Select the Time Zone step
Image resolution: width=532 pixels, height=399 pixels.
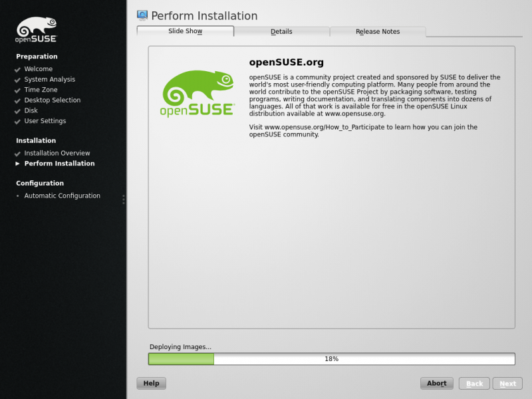click(41, 90)
